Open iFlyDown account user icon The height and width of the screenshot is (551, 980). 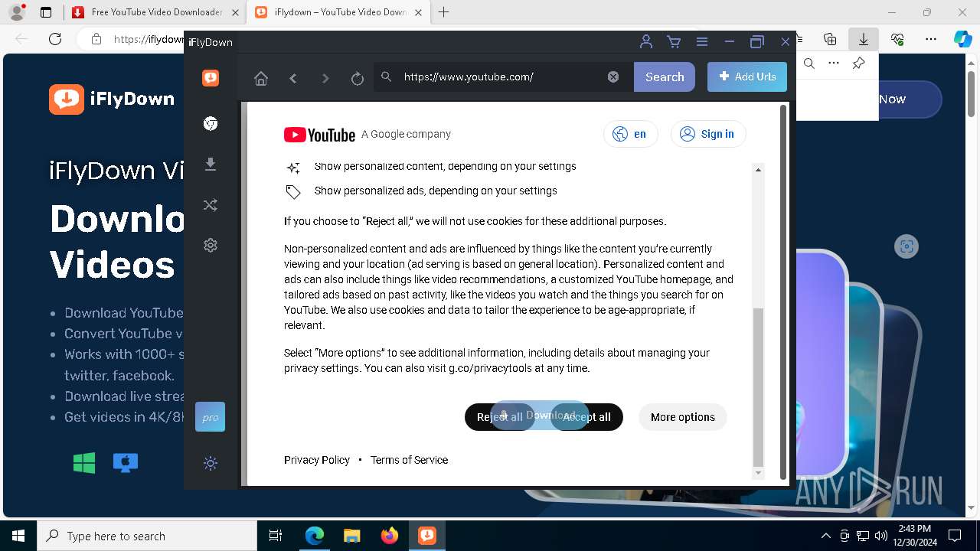pyautogui.click(x=646, y=42)
